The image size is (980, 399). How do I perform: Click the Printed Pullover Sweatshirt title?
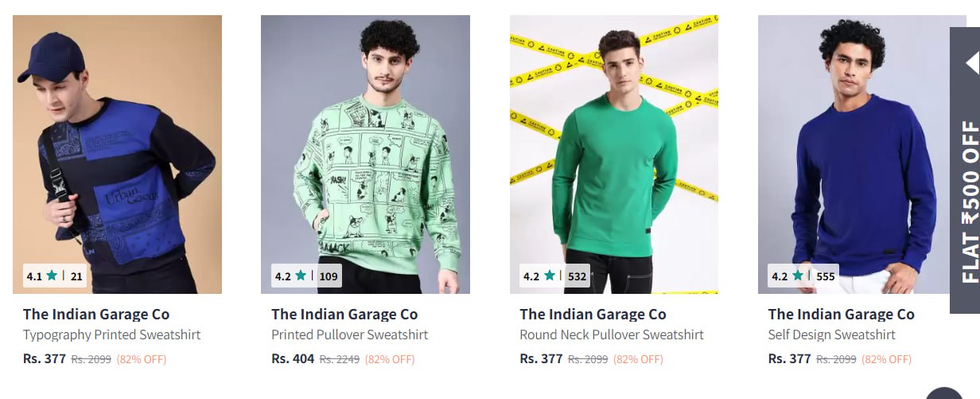point(350,334)
